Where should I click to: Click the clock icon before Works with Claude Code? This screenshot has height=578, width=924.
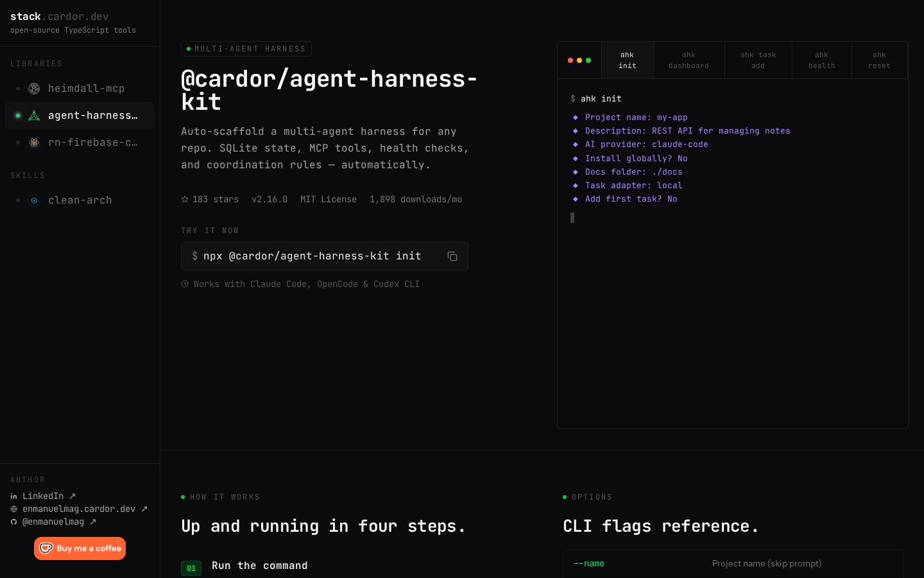point(185,284)
